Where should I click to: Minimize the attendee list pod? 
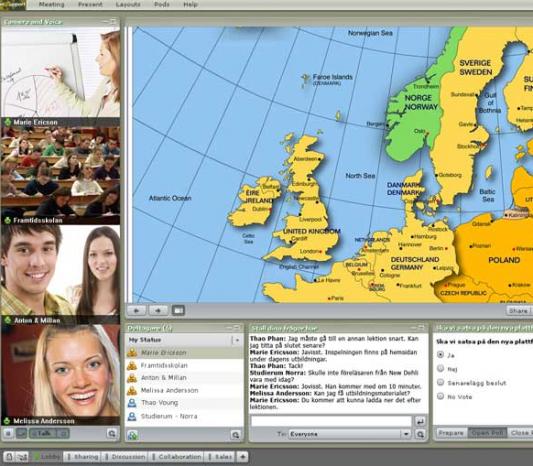coord(230,328)
